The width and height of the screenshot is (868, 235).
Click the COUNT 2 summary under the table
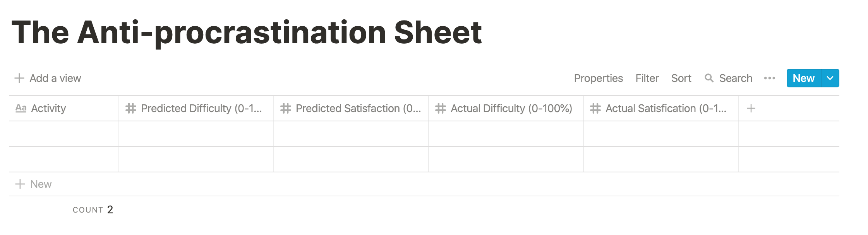coord(93,210)
